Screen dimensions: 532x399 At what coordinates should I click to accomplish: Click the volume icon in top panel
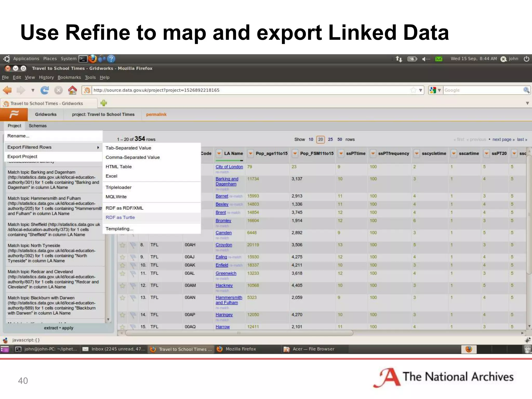coord(425,59)
